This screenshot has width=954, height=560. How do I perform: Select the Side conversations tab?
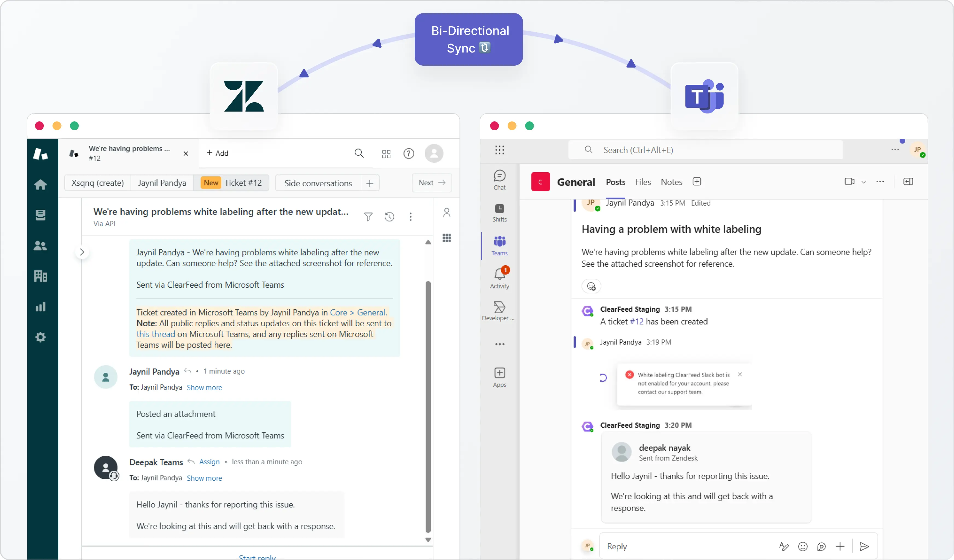point(318,183)
